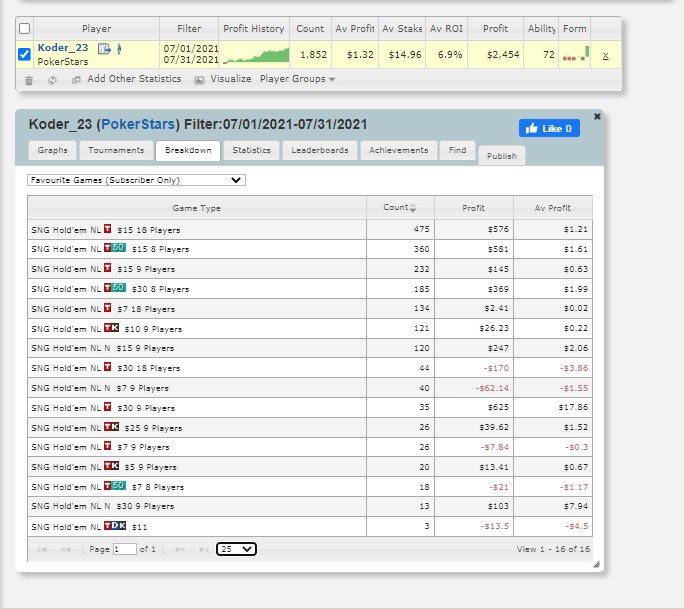Switch to the Tournaments tab

point(116,150)
